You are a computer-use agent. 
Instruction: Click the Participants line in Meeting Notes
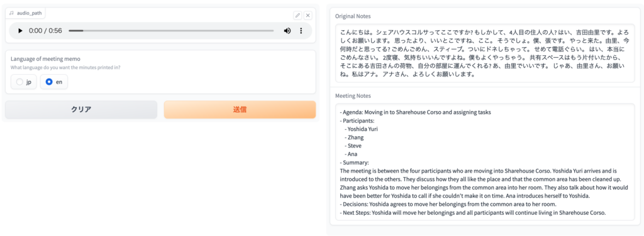click(x=357, y=121)
